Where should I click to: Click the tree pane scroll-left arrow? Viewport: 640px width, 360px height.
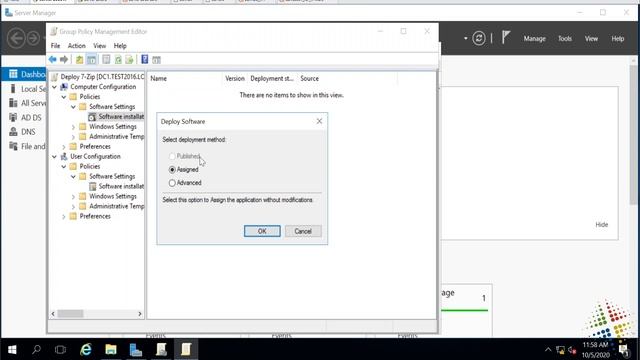click(x=53, y=314)
